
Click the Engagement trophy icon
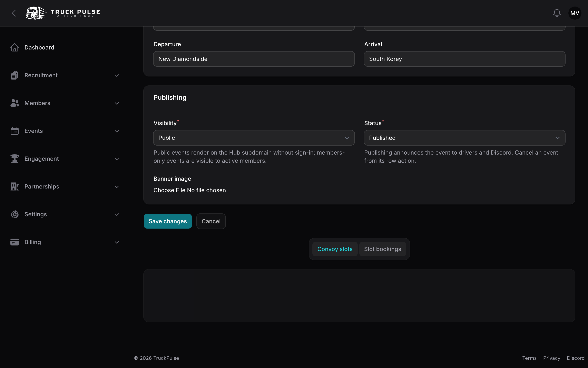[14, 159]
